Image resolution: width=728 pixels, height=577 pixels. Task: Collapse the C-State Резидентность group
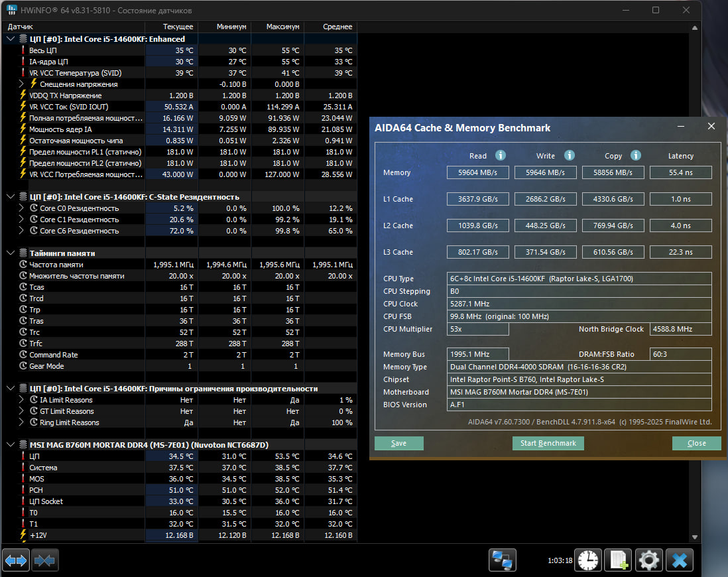click(x=10, y=196)
